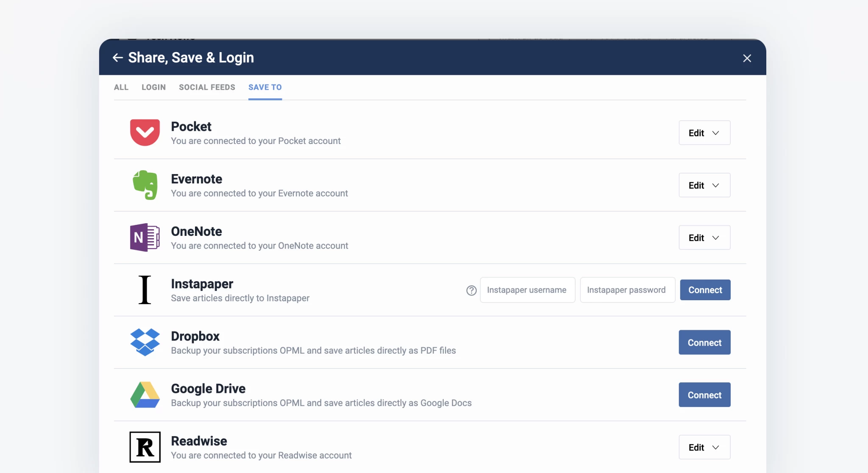Image resolution: width=868 pixels, height=473 pixels.
Task: Expand the Evernote Edit dropdown
Action: click(704, 185)
